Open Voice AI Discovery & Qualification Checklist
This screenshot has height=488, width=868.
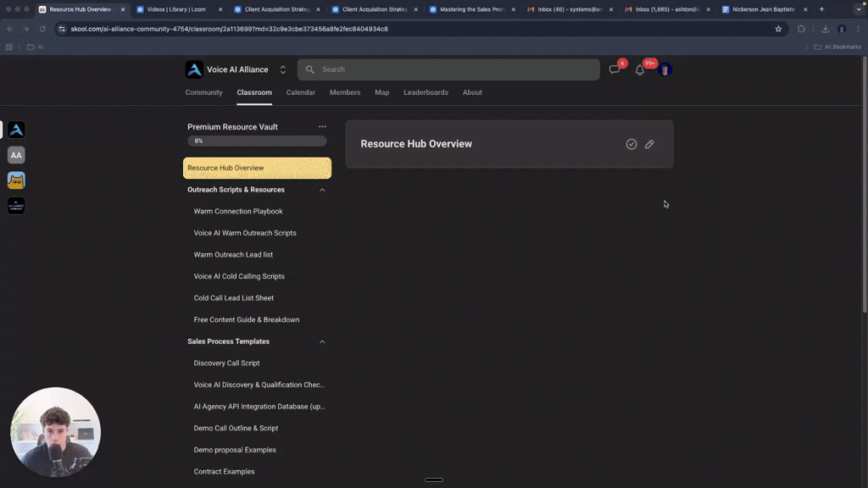click(258, 385)
